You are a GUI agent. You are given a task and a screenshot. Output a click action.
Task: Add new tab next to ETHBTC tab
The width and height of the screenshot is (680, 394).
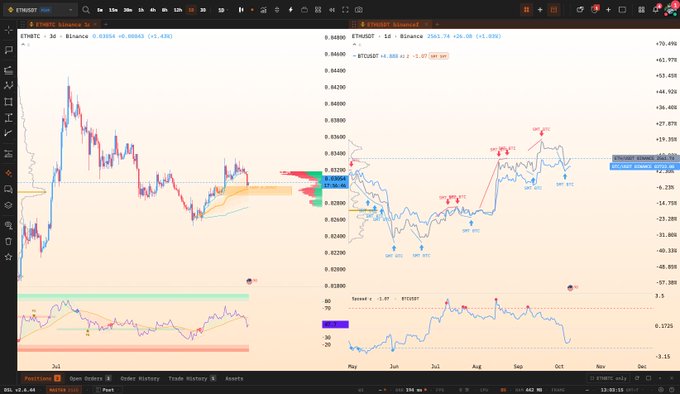tap(106, 25)
